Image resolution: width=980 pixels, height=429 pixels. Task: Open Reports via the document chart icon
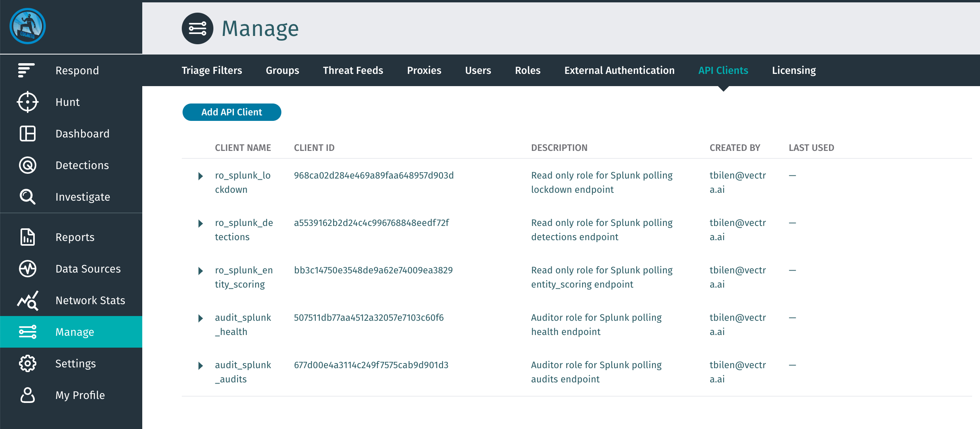pyautogui.click(x=27, y=237)
